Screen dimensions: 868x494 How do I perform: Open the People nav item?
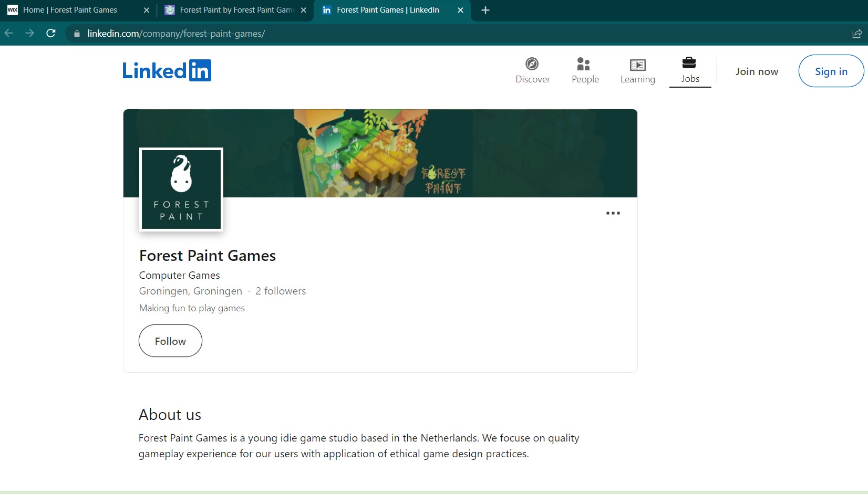(585, 71)
